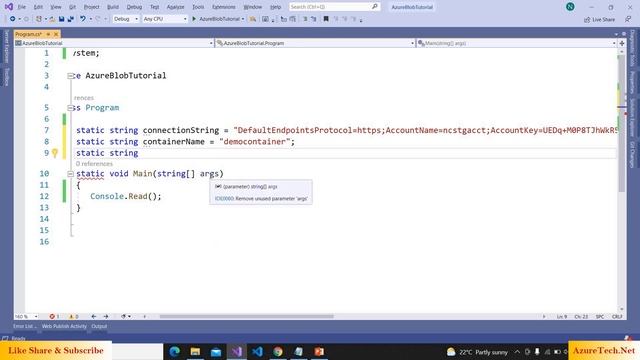Click the user account avatar icon
This screenshot has height=360, width=640.
coord(570,7)
